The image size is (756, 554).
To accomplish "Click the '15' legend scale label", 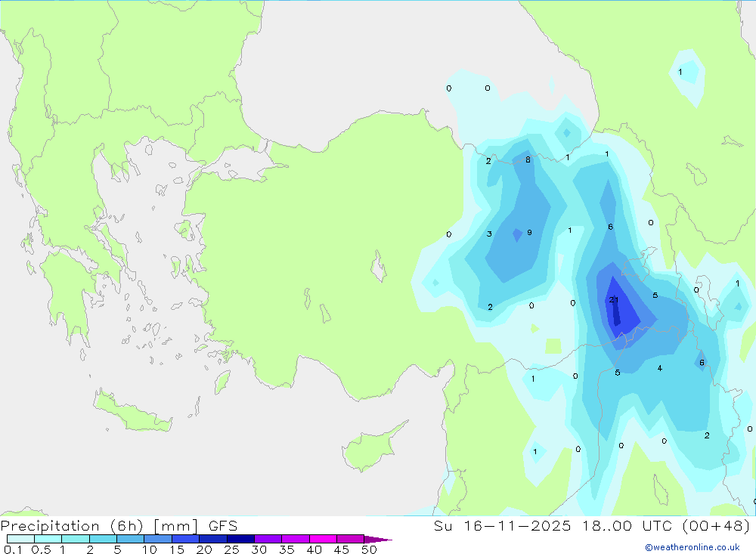I will pyautogui.click(x=177, y=549).
